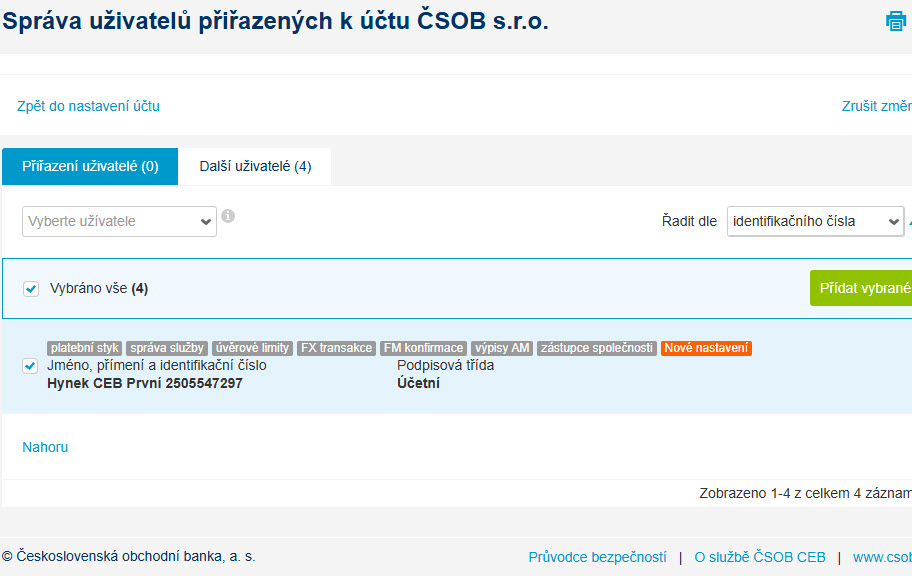This screenshot has height=576, width=912.
Task: Click the 'Jméno, příjmení a identifikační číslo' label
Action: point(157,365)
